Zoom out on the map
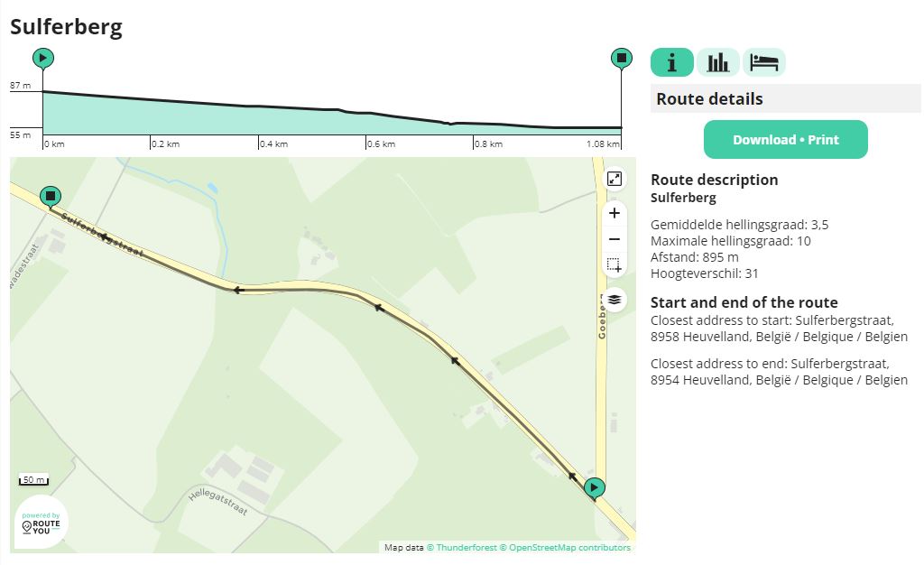The width and height of the screenshot is (924, 565). [614, 239]
